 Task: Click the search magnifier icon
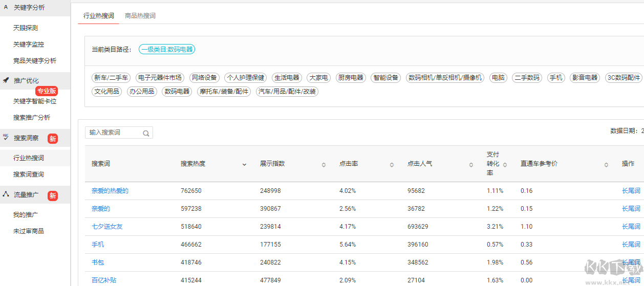click(146, 133)
